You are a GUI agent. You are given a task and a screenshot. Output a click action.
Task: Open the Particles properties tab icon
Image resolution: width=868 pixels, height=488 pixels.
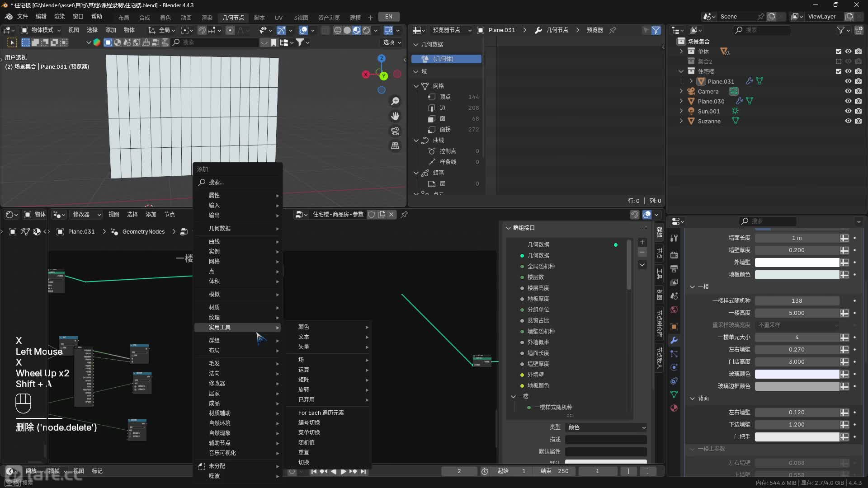tap(674, 354)
